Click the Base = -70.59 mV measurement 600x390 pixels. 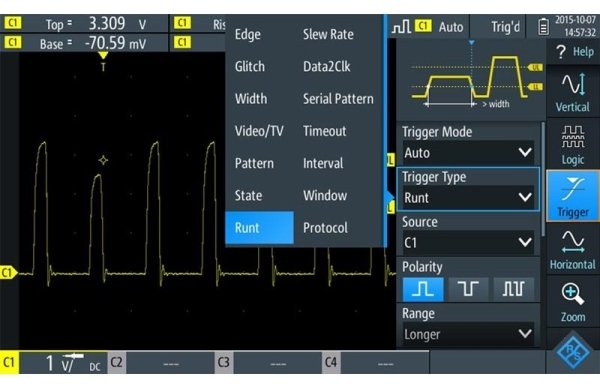pyautogui.click(x=84, y=43)
